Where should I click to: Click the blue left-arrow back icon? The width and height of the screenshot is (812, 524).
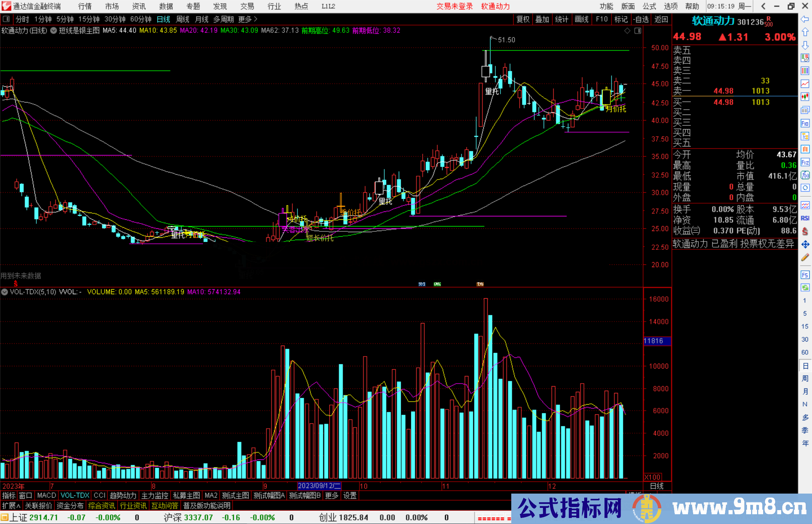[805, 19]
